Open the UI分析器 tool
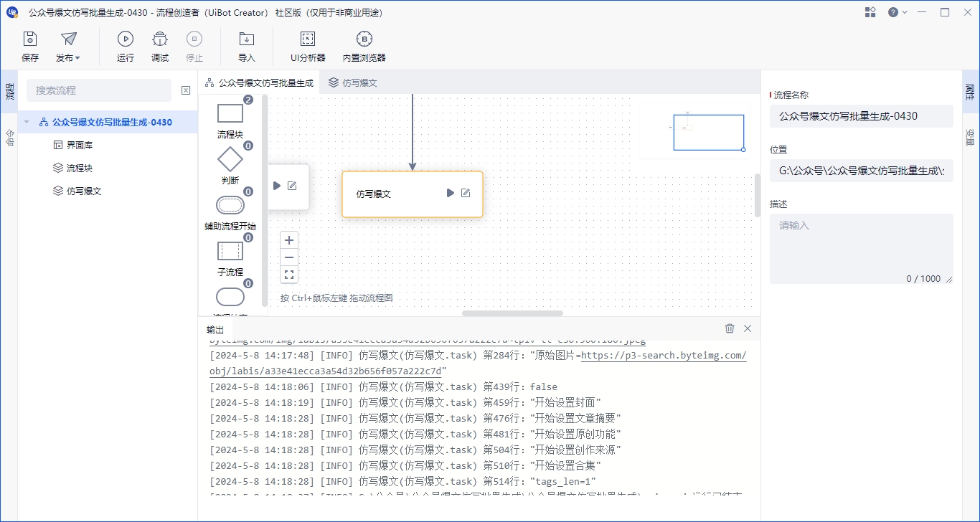Viewport: 980px width, 522px height. point(308,47)
